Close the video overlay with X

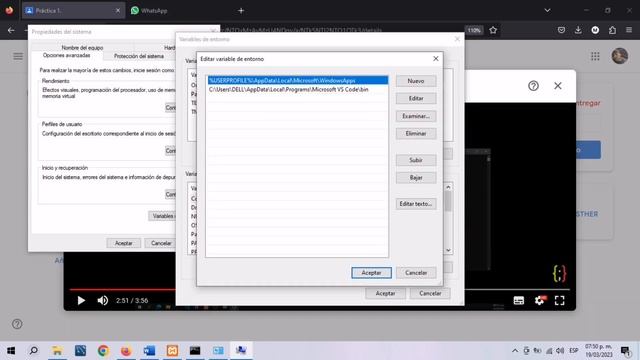(x=558, y=86)
